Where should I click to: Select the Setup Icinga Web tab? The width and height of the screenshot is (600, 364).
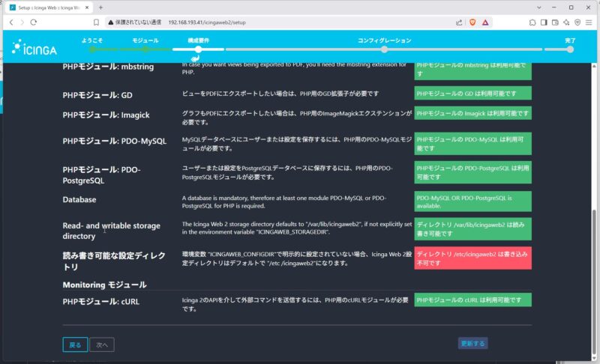tap(49, 7)
